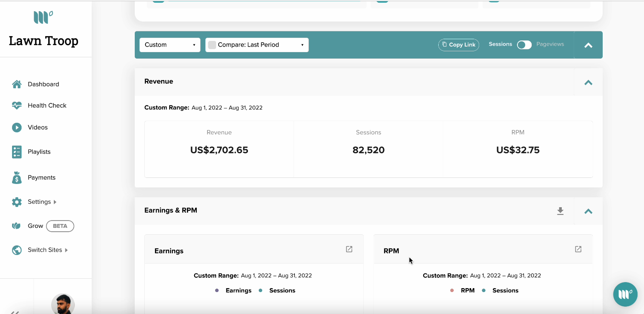Viewport: 644px width, 314px height.
Task: Click the Payments money bag icon
Action: click(x=17, y=177)
